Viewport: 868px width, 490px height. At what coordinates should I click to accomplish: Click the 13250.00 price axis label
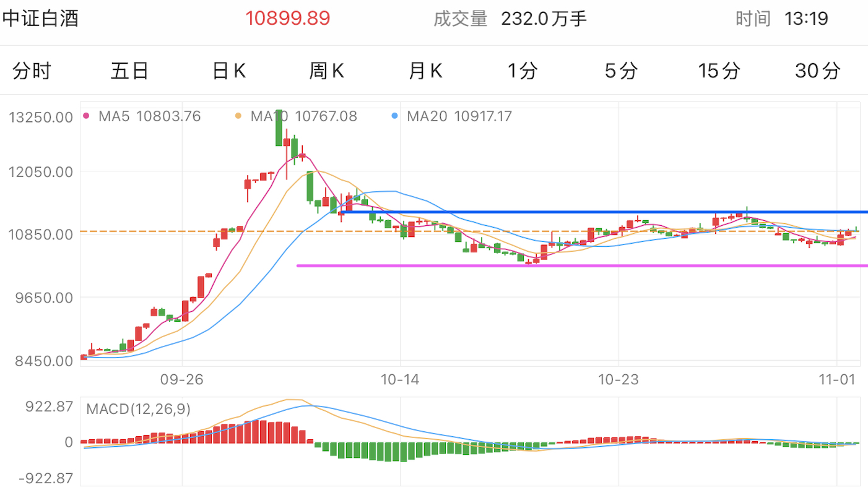(x=41, y=117)
